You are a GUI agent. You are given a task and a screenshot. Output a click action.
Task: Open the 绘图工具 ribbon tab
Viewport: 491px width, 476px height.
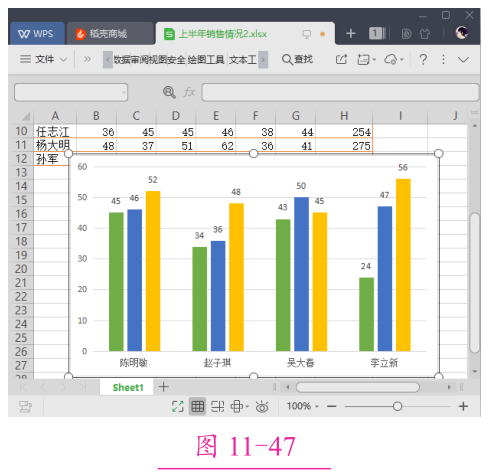(206, 60)
